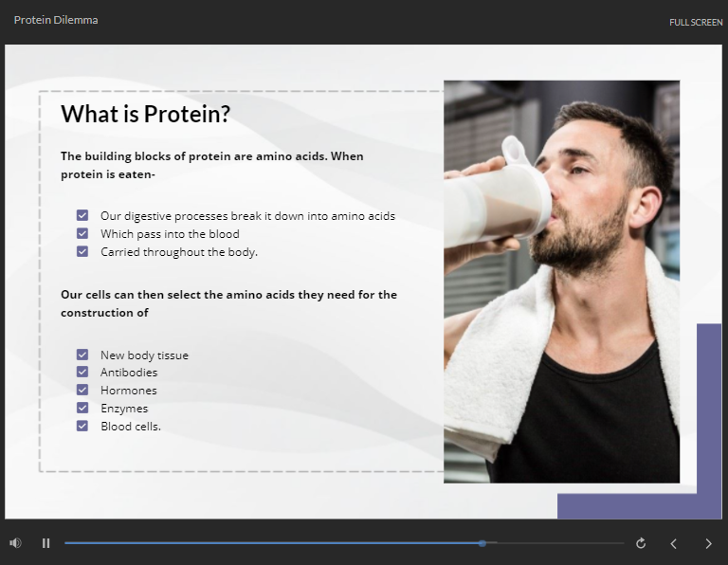Click the 'New body tissue' checkbox
This screenshot has width=728, height=565.
pos(82,355)
